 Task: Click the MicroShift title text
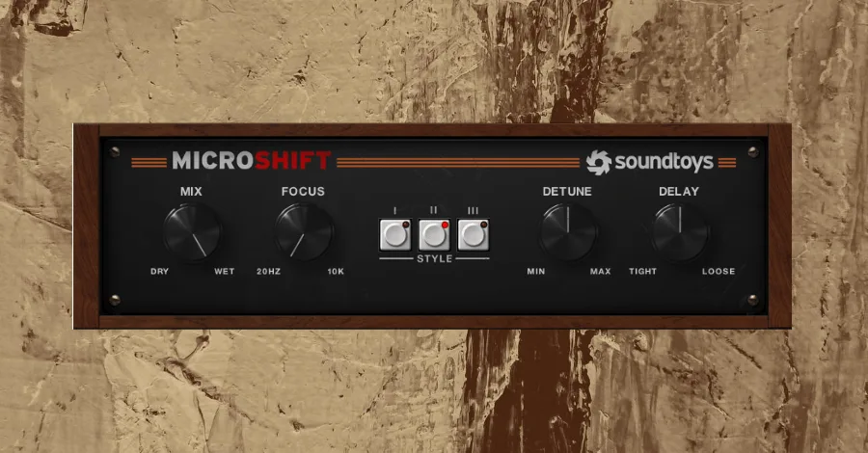pyautogui.click(x=252, y=160)
